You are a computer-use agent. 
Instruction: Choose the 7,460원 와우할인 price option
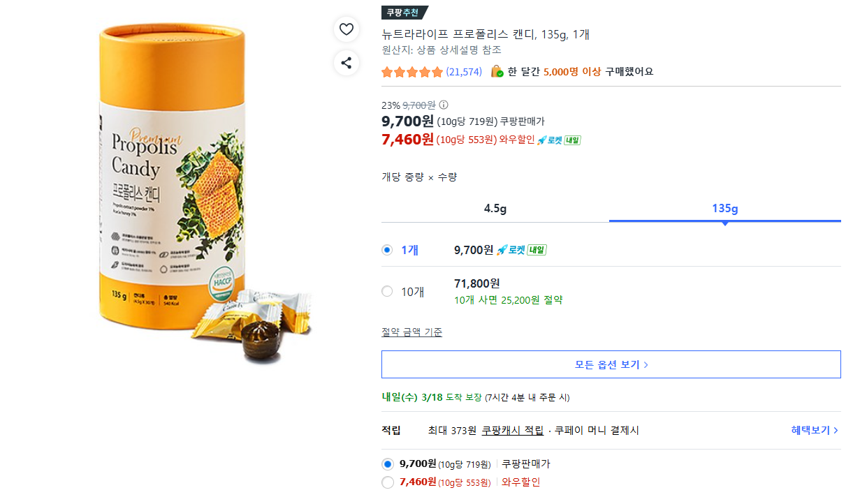click(x=388, y=482)
